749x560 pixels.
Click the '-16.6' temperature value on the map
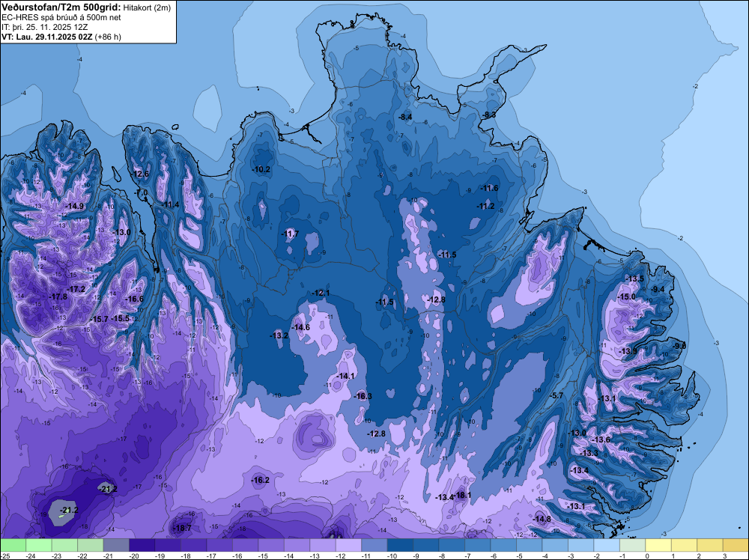[x=134, y=299]
